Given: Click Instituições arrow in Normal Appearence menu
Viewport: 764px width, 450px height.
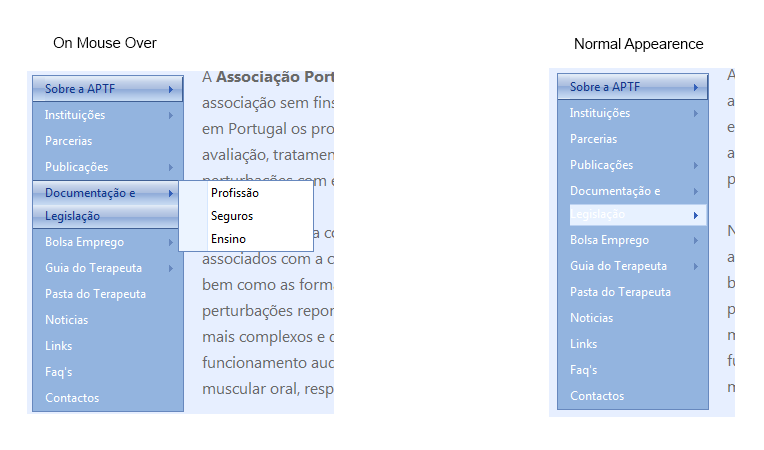Looking at the screenshot, I should tap(695, 113).
